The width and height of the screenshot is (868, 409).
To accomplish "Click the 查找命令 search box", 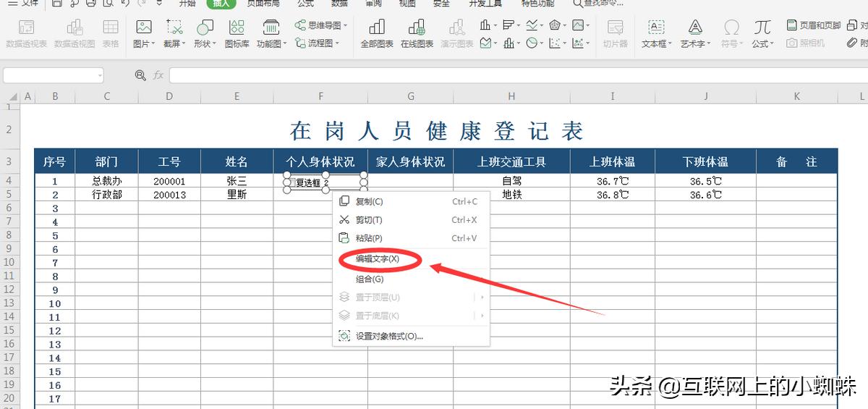I will coord(597,4).
